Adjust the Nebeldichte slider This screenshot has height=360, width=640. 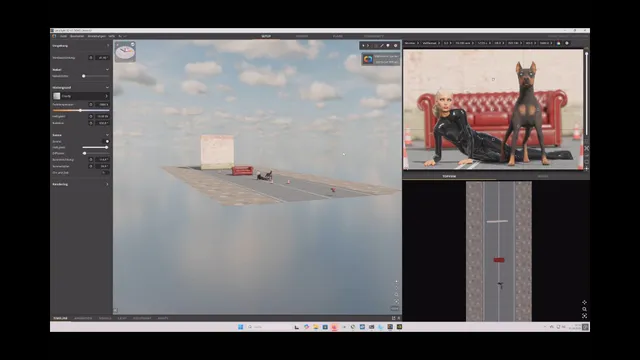[96, 76]
